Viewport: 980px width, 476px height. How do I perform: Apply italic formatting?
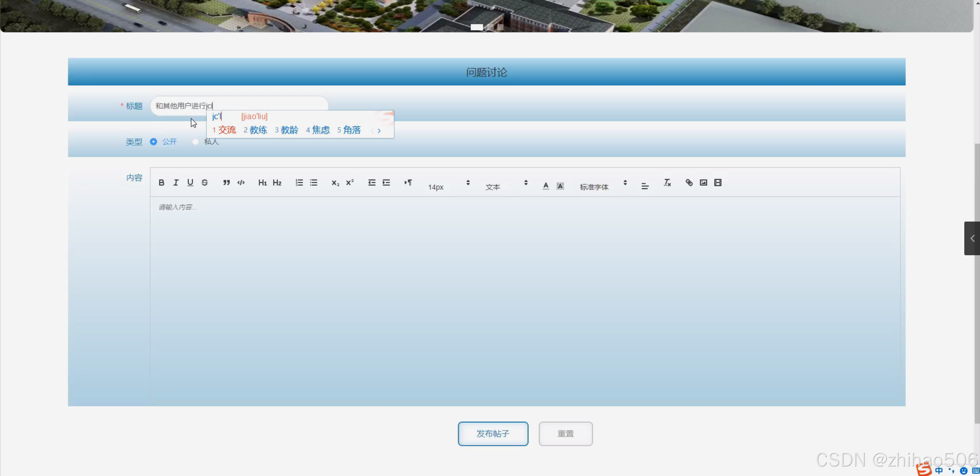(x=176, y=183)
